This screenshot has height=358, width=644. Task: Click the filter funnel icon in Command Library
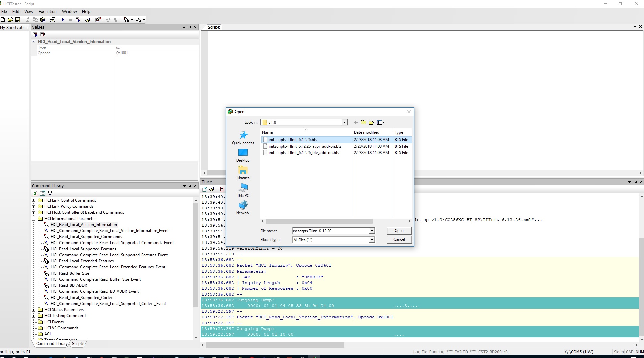click(50, 193)
